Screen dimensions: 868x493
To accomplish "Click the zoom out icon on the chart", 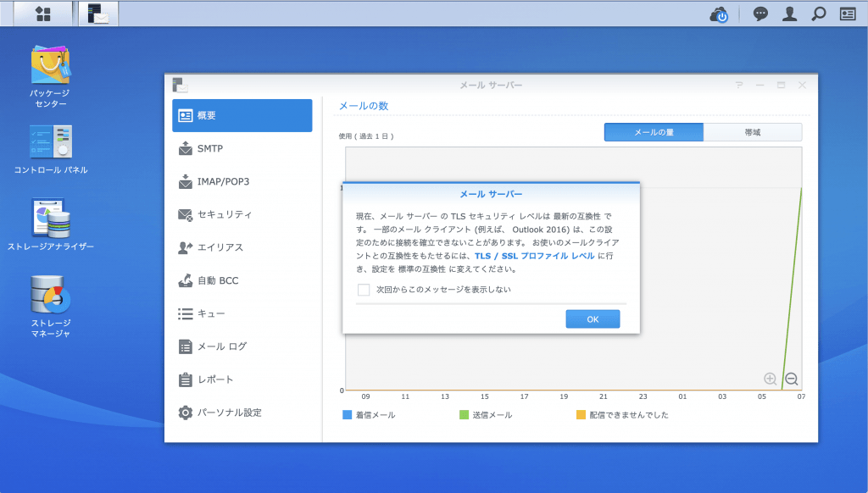I will [791, 379].
